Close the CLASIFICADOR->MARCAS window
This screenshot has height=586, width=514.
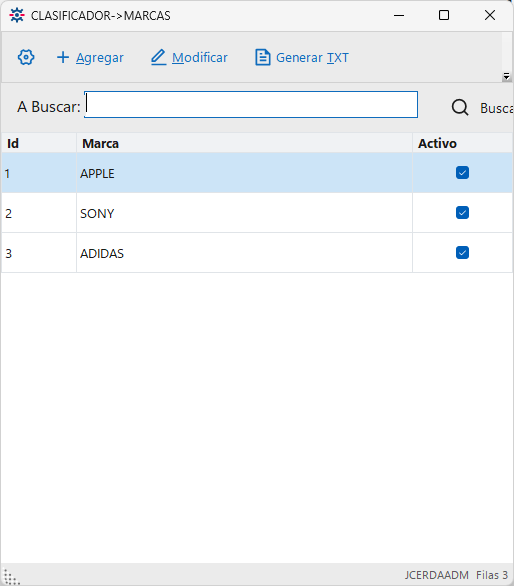click(490, 15)
